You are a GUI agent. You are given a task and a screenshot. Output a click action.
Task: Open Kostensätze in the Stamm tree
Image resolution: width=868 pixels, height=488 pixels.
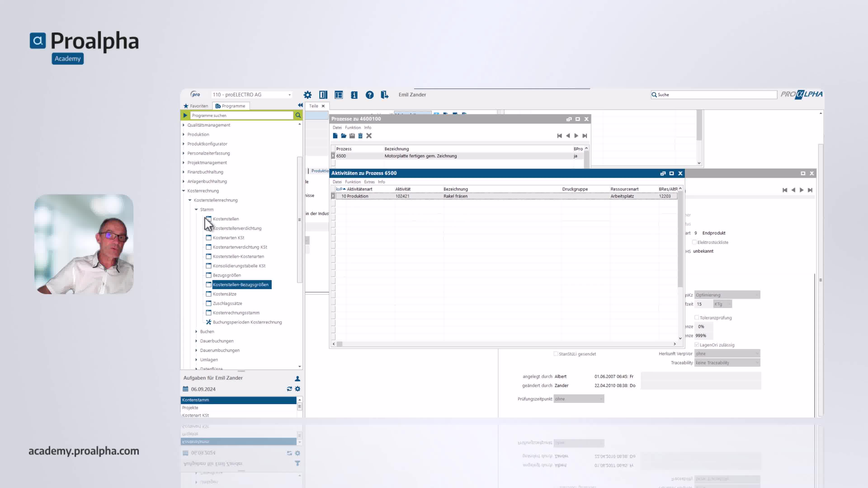[224, 294]
